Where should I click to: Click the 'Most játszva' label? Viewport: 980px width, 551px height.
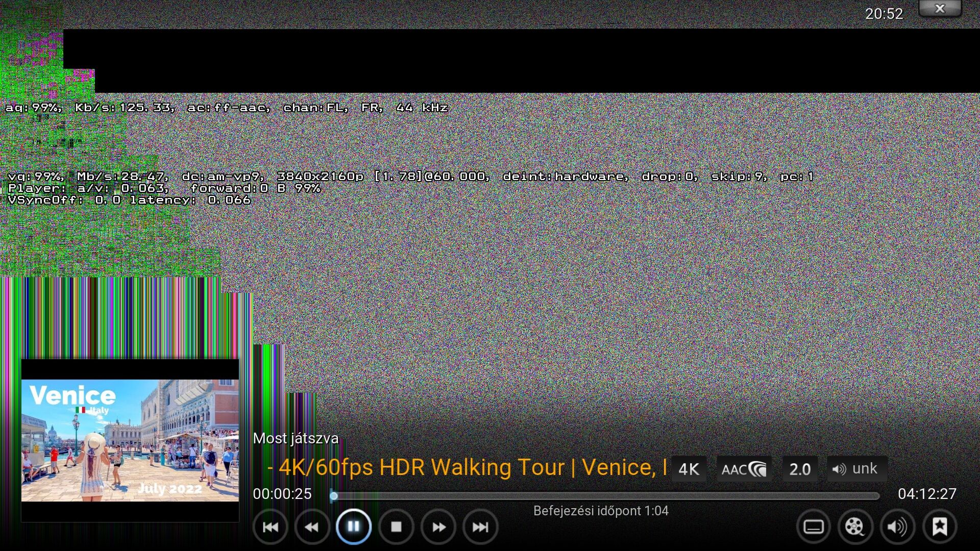(296, 438)
